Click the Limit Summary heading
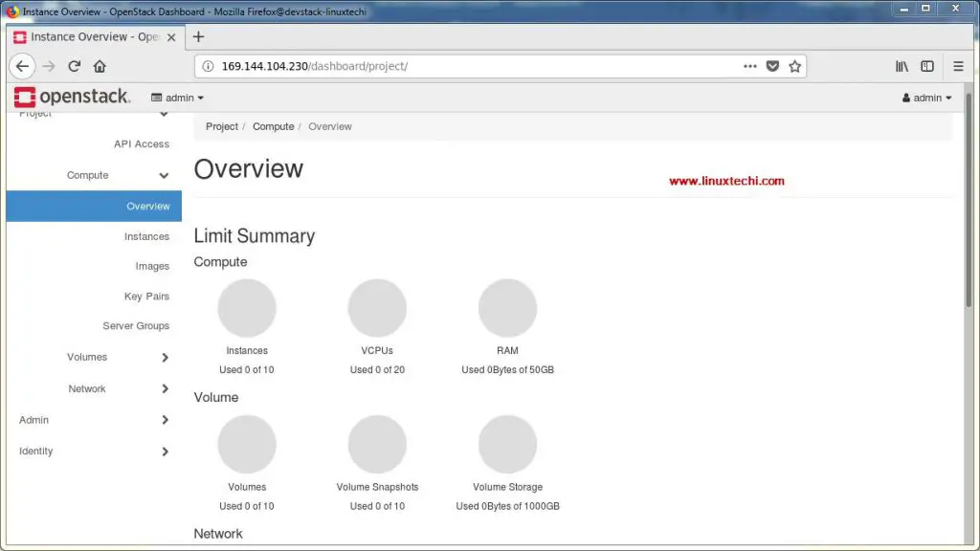This screenshot has width=980, height=551. click(x=255, y=235)
